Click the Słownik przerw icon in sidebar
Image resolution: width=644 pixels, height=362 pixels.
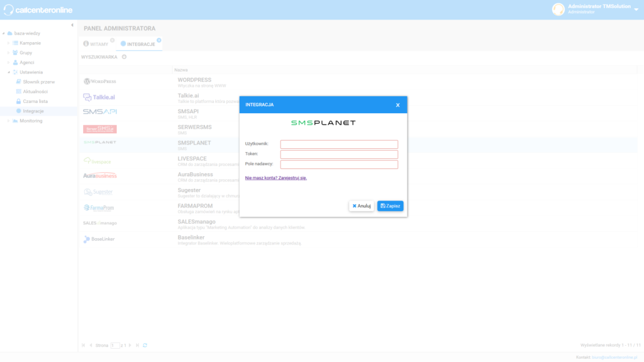pyautogui.click(x=19, y=82)
